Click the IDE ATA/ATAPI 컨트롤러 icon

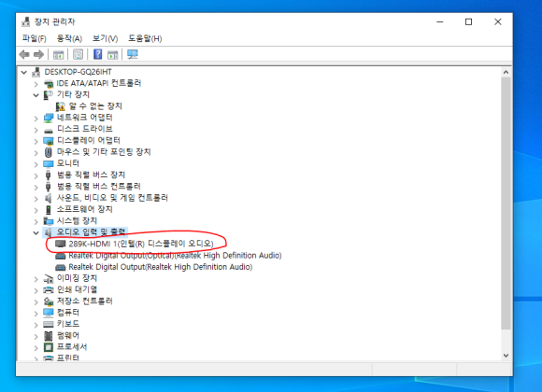(49, 84)
